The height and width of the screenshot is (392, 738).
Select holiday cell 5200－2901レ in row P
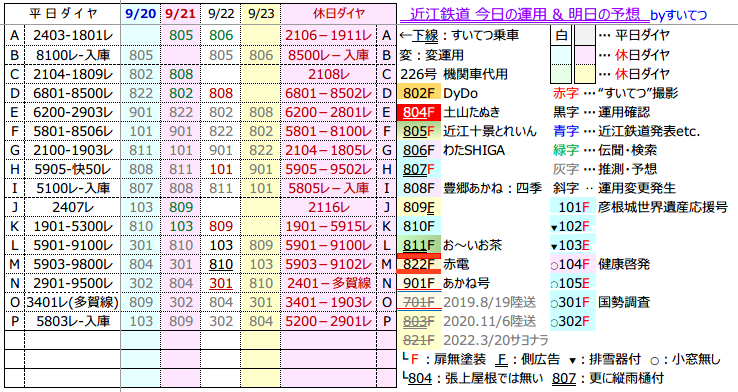pyautogui.click(x=329, y=321)
